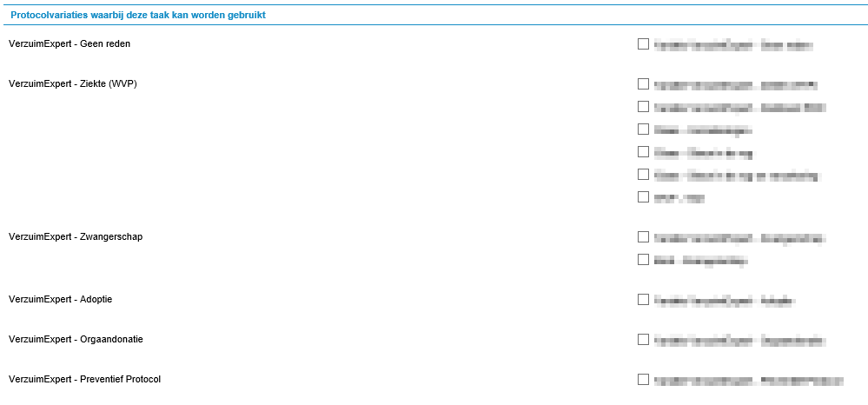Click the blurred label beside the Adoptie checkbox
Image resolution: width=868 pixels, height=405 pixels.
[724, 301]
